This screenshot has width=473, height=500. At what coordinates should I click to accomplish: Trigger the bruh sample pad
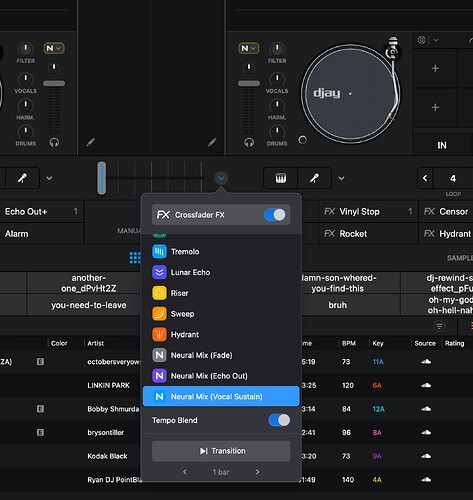point(337,305)
